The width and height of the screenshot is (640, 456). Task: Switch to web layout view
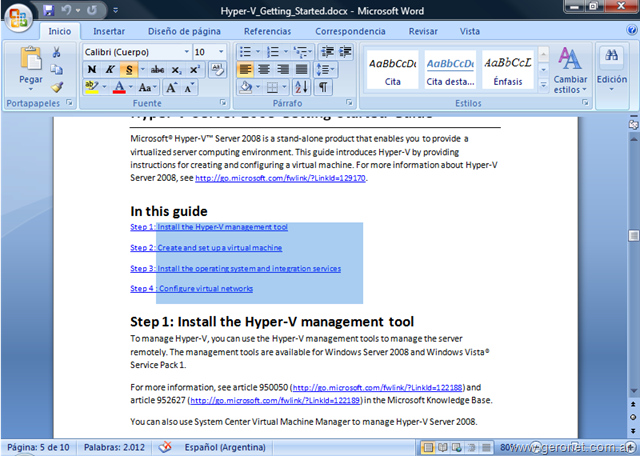click(x=456, y=447)
